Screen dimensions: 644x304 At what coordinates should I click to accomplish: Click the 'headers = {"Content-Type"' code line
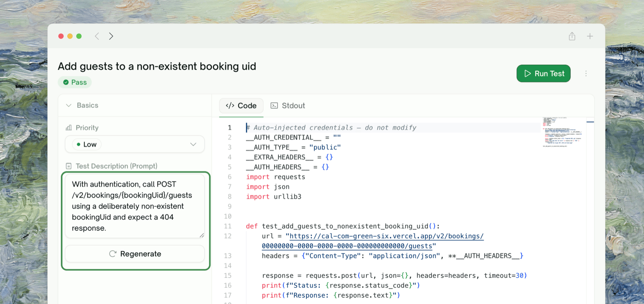pos(392,256)
